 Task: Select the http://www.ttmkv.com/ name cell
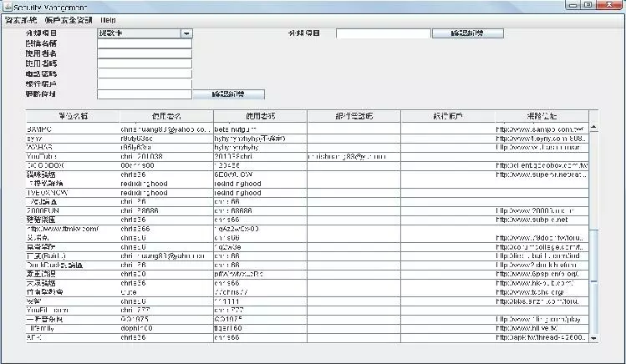(73, 229)
